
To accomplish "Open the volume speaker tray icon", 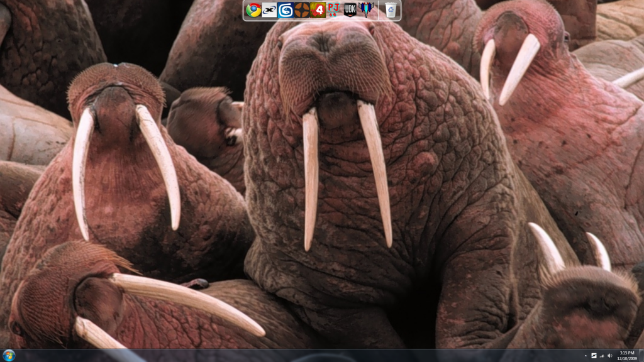I will 610,356.
